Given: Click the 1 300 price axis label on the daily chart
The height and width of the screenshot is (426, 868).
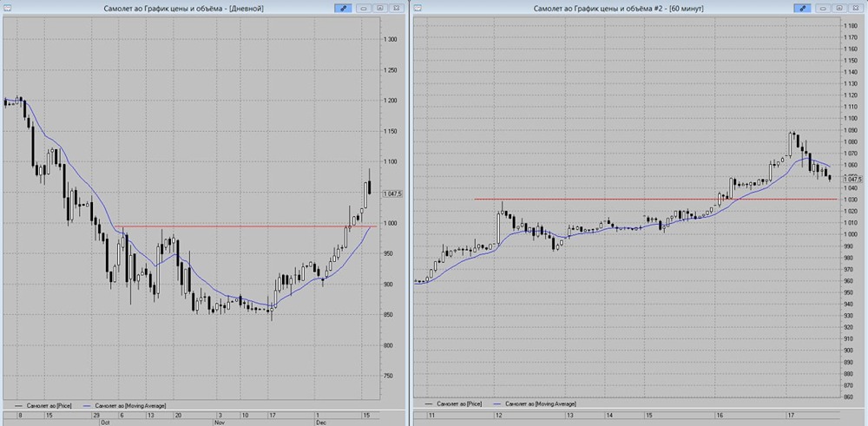Looking at the screenshot, I should pos(392,39).
